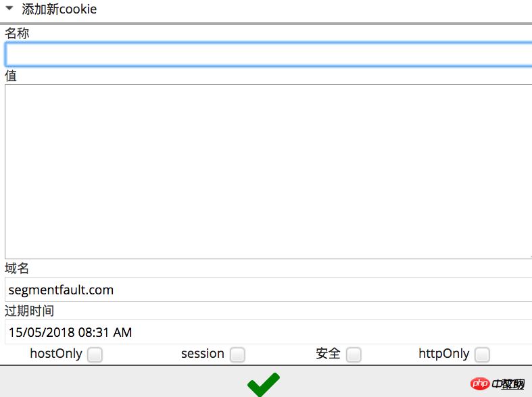
Task: Collapse the 添加新cookie section triangle
Action: [x=9, y=8]
